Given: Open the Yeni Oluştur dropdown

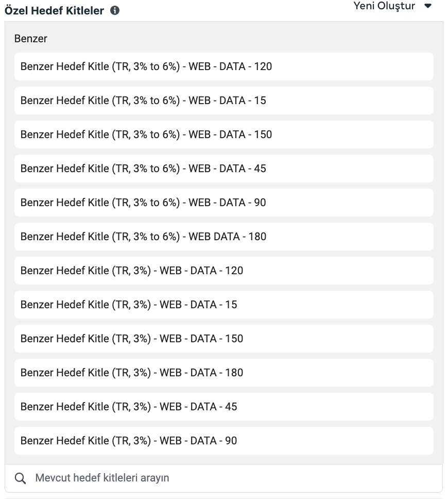Looking at the screenshot, I should (392, 6).
